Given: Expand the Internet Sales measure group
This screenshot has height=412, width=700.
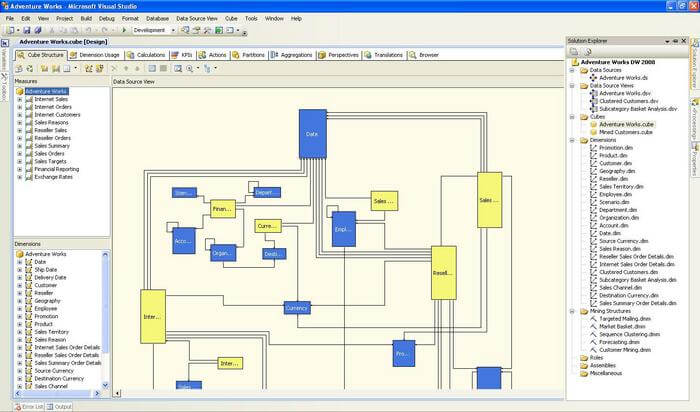Looking at the screenshot, I should point(20,100).
